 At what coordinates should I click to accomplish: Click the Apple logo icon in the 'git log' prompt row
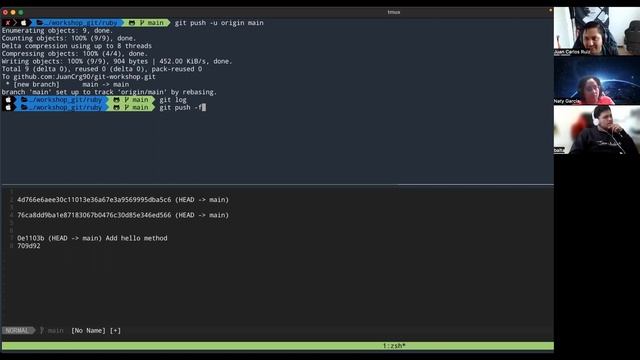tap(8, 100)
